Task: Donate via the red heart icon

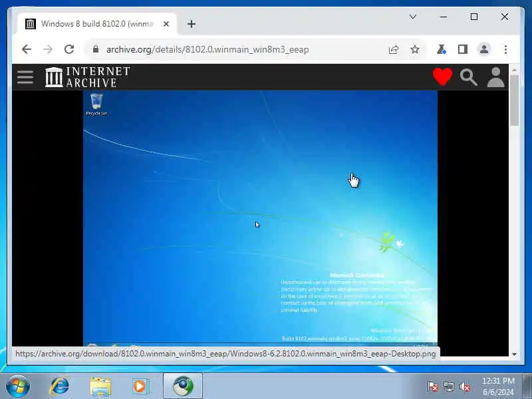Action: [x=442, y=76]
